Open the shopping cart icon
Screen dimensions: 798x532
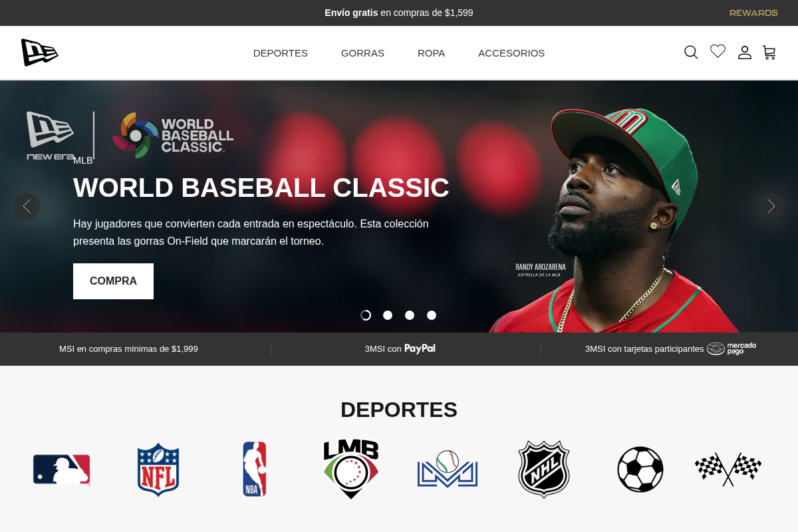pyautogui.click(x=769, y=53)
